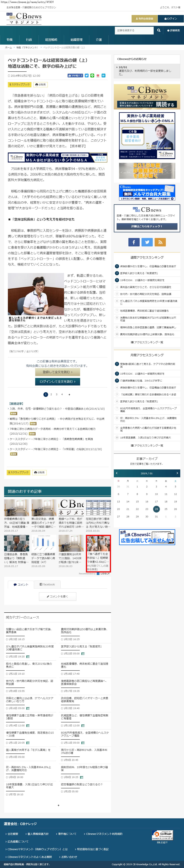Image resolution: width=184 pixels, height=868 pixels.
Task: Click ログインして全文を読む button
Action: tap(57, 381)
